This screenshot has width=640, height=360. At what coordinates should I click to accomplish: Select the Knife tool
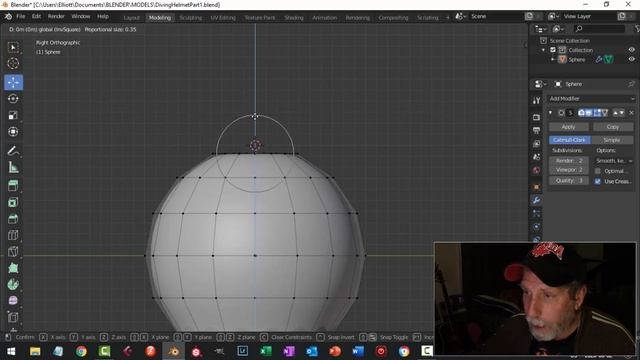click(x=13, y=251)
